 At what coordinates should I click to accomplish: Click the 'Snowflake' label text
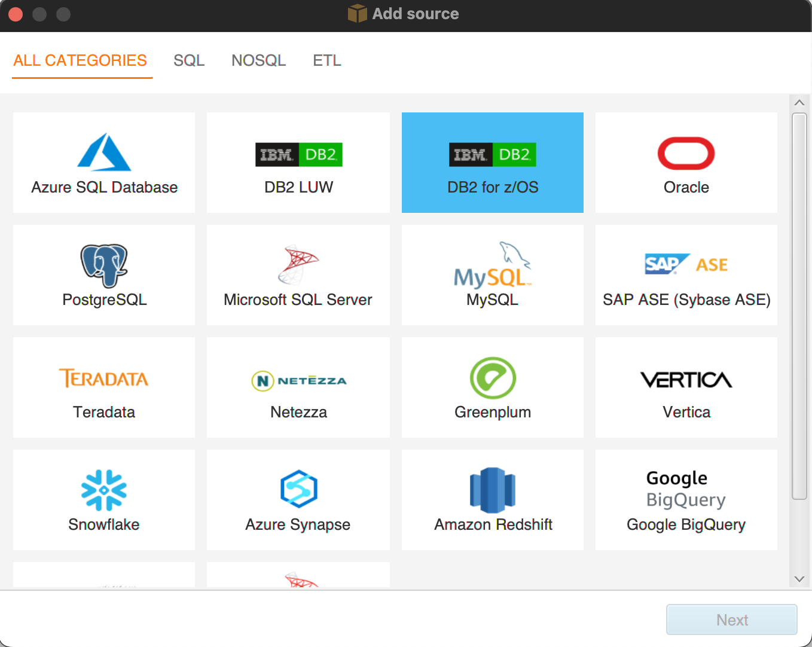point(104,524)
